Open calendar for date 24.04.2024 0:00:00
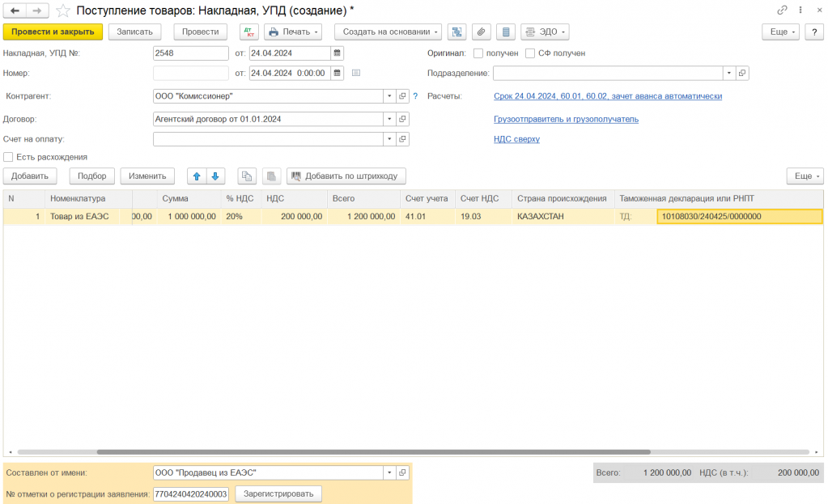Image resolution: width=828 pixels, height=504 pixels. [337, 74]
